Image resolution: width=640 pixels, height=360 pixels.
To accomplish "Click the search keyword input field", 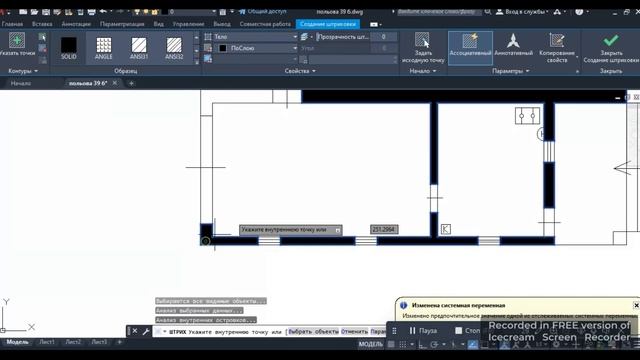I will 439,11.
